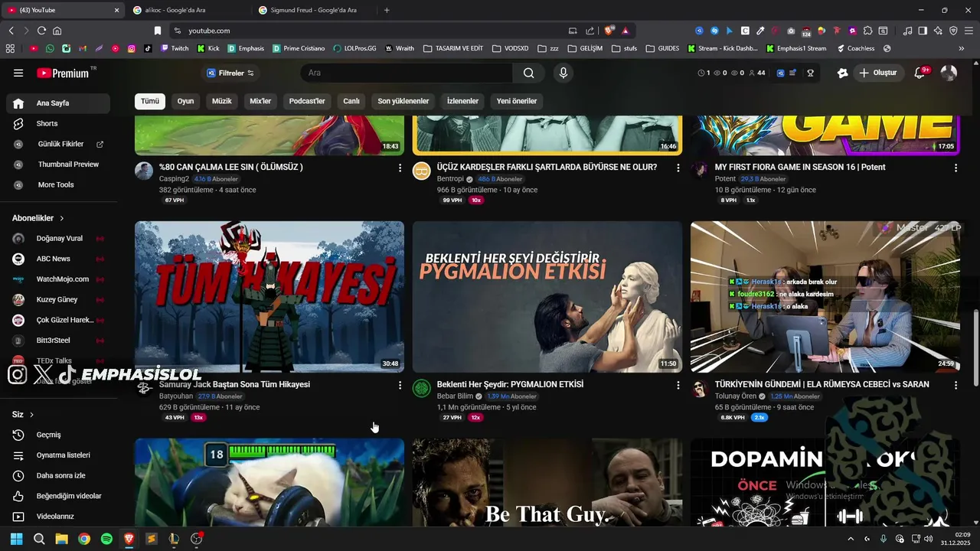The height and width of the screenshot is (551, 980).
Task: Click the search magnifier button
Action: (x=529, y=73)
